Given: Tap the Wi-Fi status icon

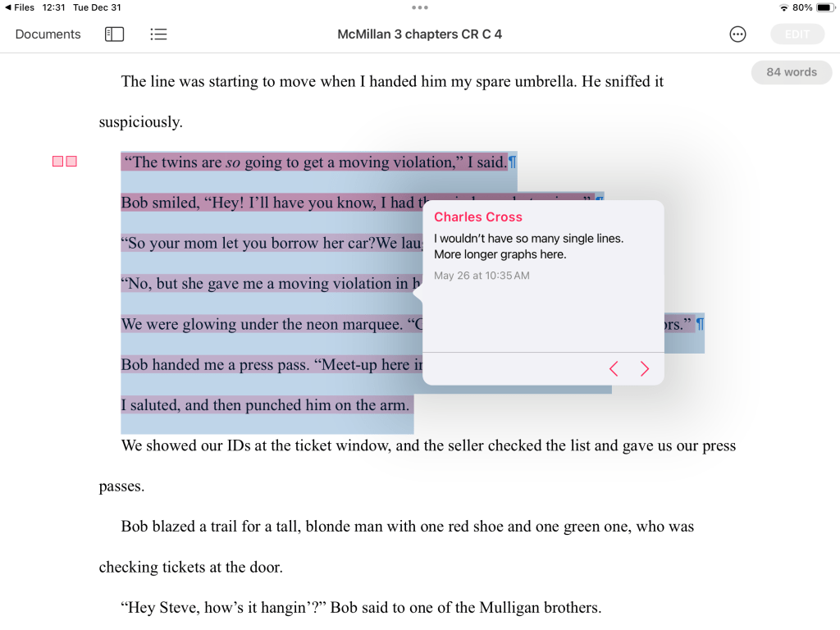Looking at the screenshot, I should click(x=784, y=7).
